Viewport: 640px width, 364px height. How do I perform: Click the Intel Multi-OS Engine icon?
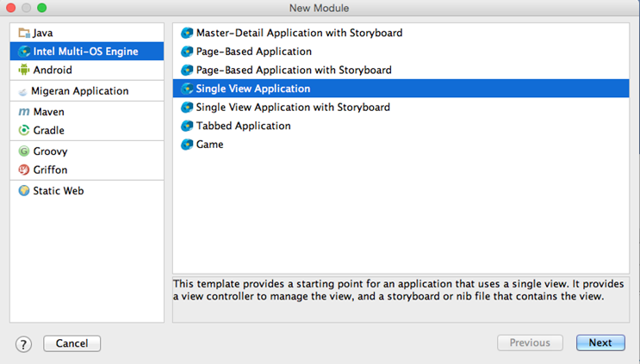[24, 52]
